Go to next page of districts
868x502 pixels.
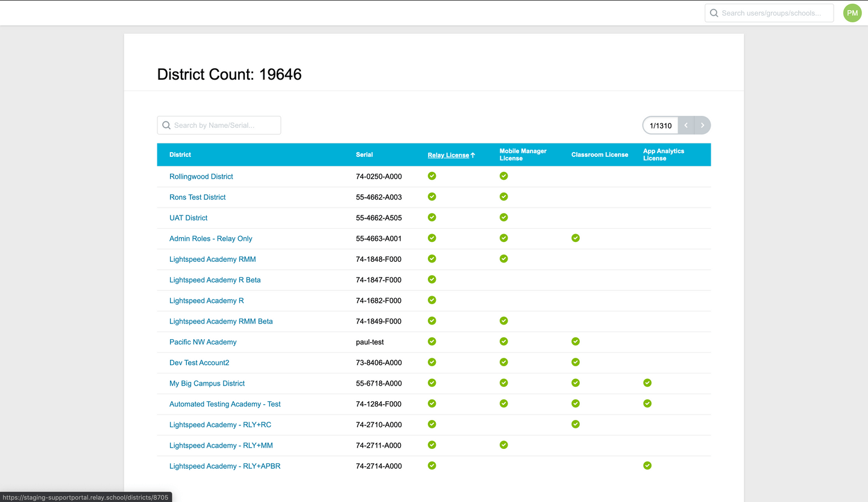coord(702,125)
